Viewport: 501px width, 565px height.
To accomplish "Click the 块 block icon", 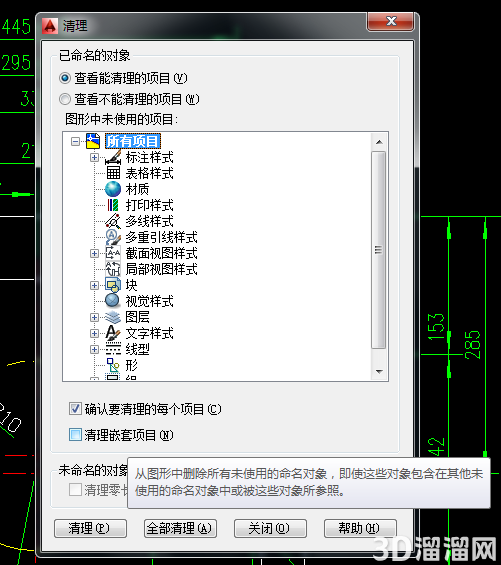I will click(113, 285).
